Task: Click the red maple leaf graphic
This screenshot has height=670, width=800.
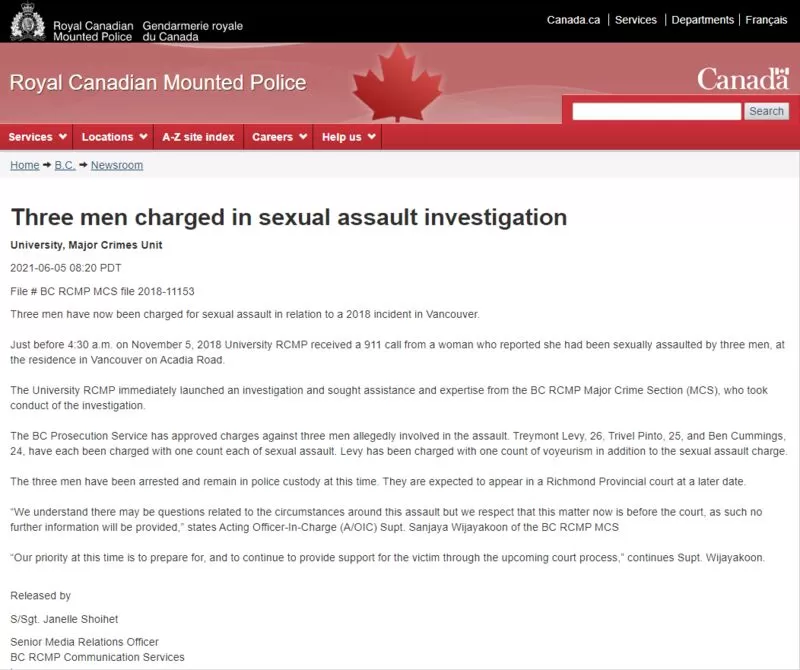Action: pyautogui.click(x=397, y=83)
